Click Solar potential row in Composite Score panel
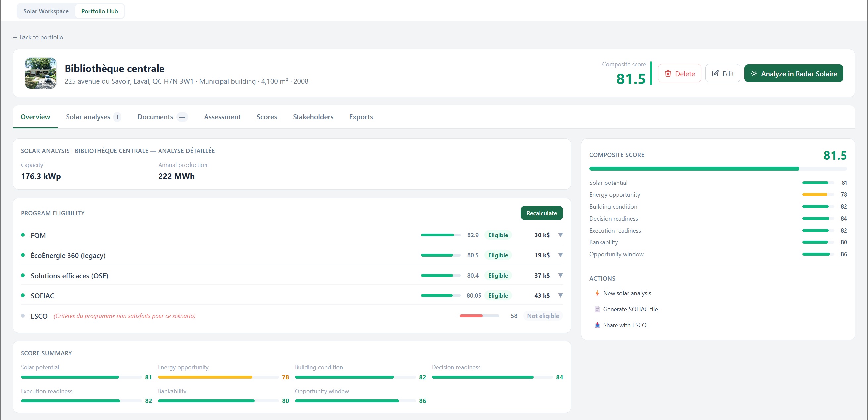Image resolution: width=868 pixels, height=420 pixels. 718,183
